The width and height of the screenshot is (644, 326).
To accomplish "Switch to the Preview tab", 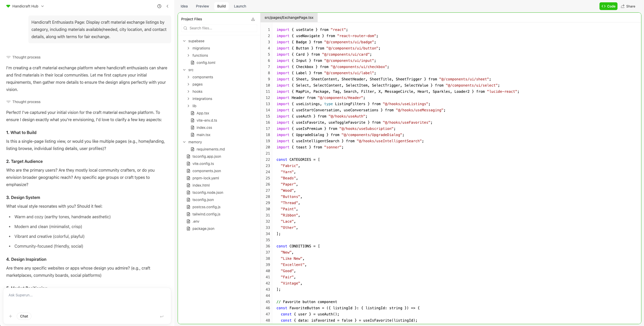I will (202, 6).
